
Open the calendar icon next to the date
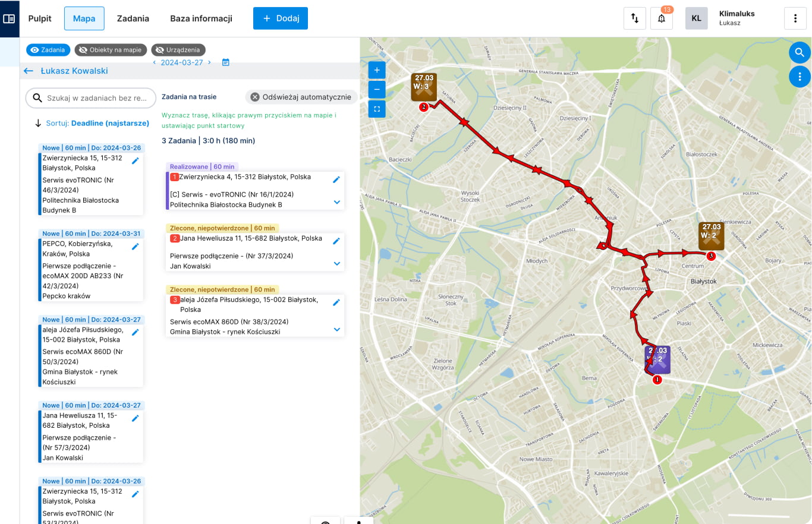click(x=225, y=62)
